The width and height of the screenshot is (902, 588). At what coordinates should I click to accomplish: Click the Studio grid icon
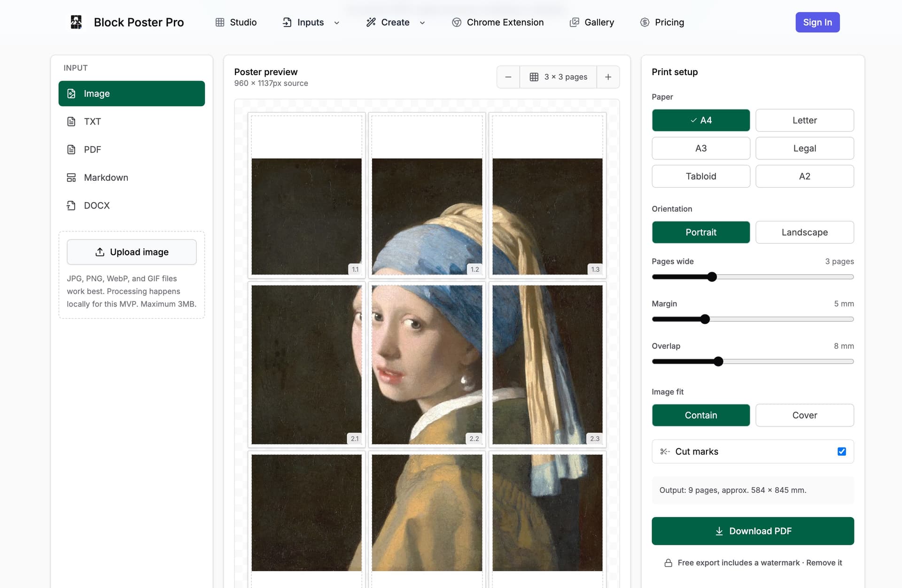pyautogui.click(x=220, y=22)
